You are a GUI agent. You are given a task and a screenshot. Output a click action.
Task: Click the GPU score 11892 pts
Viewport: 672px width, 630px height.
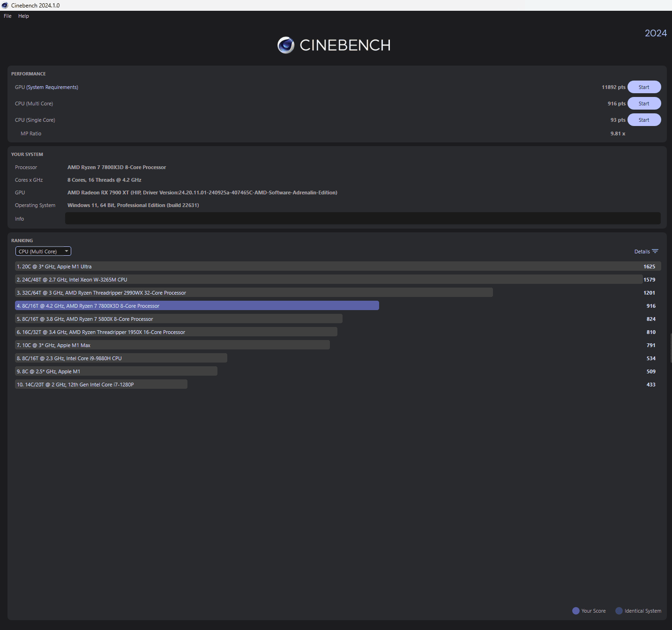[613, 87]
